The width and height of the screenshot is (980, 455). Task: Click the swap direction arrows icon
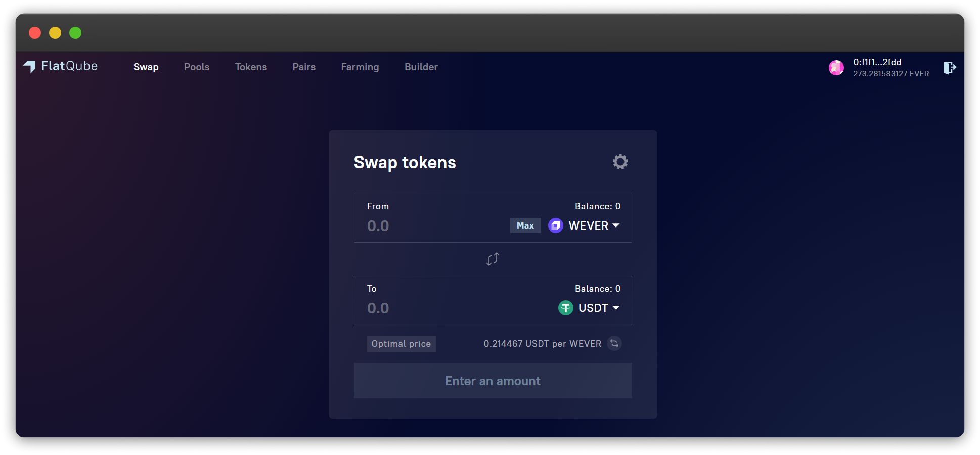point(493,259)
